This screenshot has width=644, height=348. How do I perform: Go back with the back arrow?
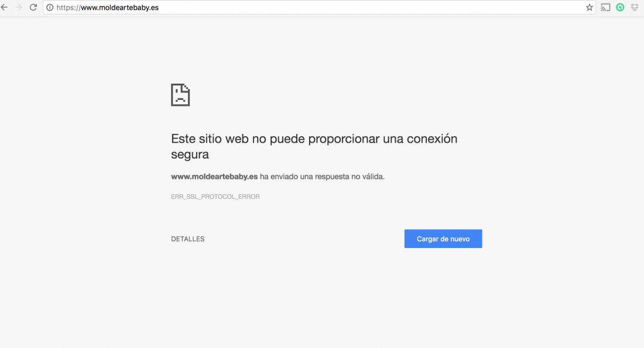[5, 8]
